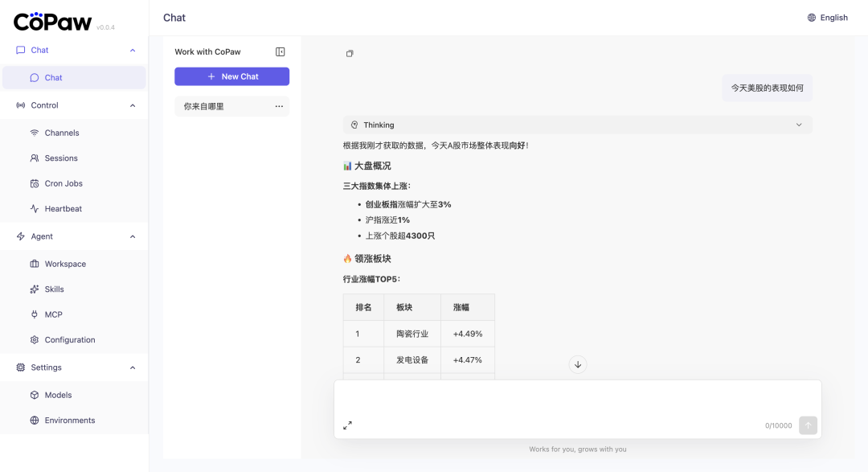Click bullet 上涨个股超4300只

(x=399, y=236)
